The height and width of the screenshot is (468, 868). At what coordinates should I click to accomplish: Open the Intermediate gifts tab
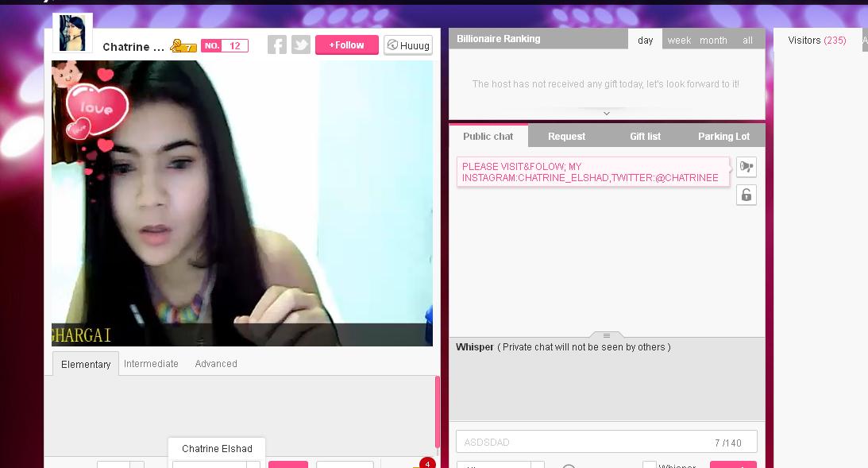pos(151,364)
